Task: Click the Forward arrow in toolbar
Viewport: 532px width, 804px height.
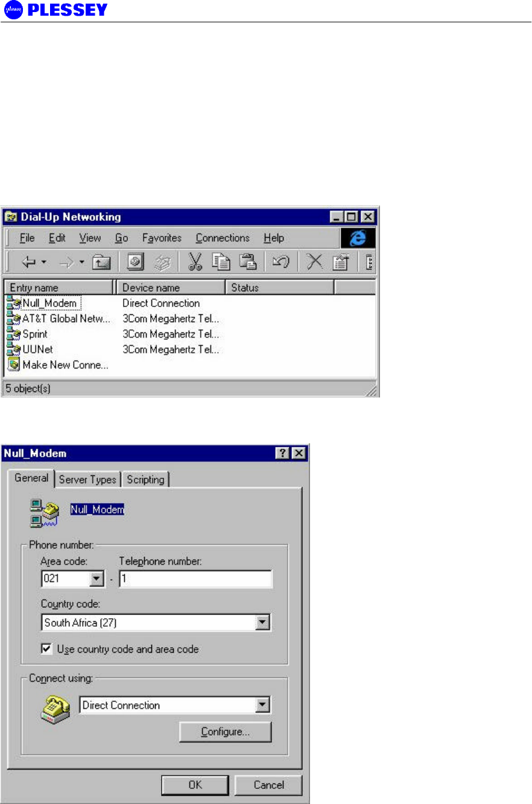Action: (x=67, y=261)
